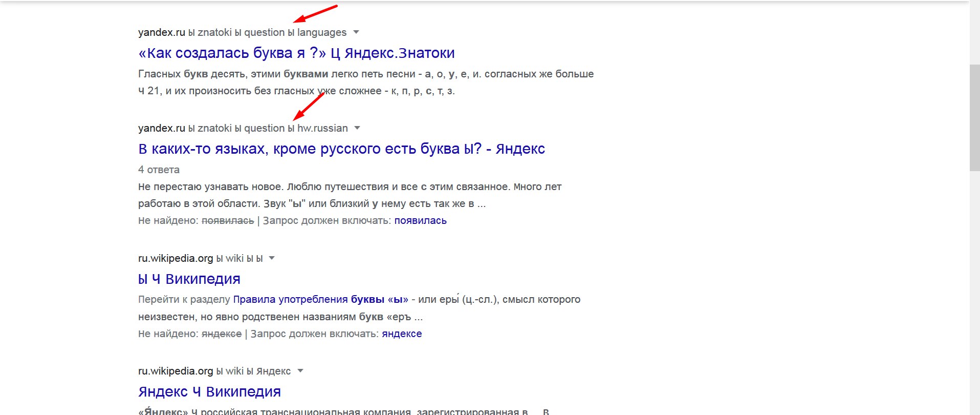Viewport: 980px width, 415px height.
Task: Click 'яндексе' must-include link
Action: [x=402, y=334]
